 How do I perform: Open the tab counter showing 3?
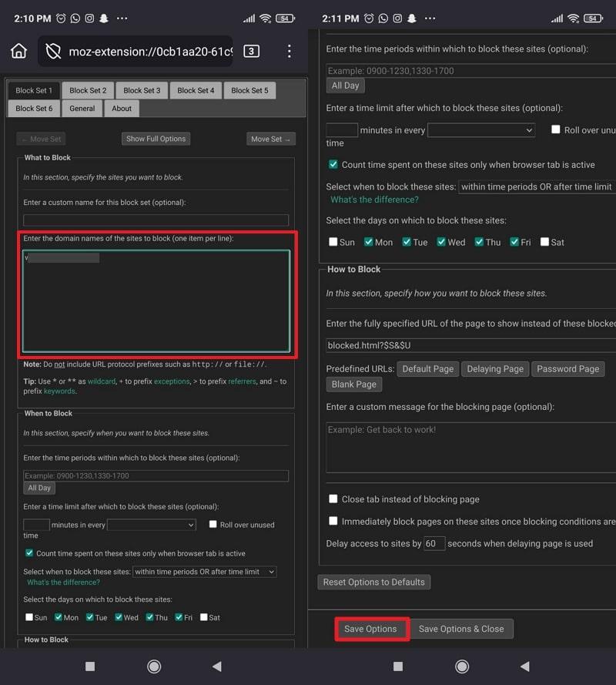pos(251,52)
